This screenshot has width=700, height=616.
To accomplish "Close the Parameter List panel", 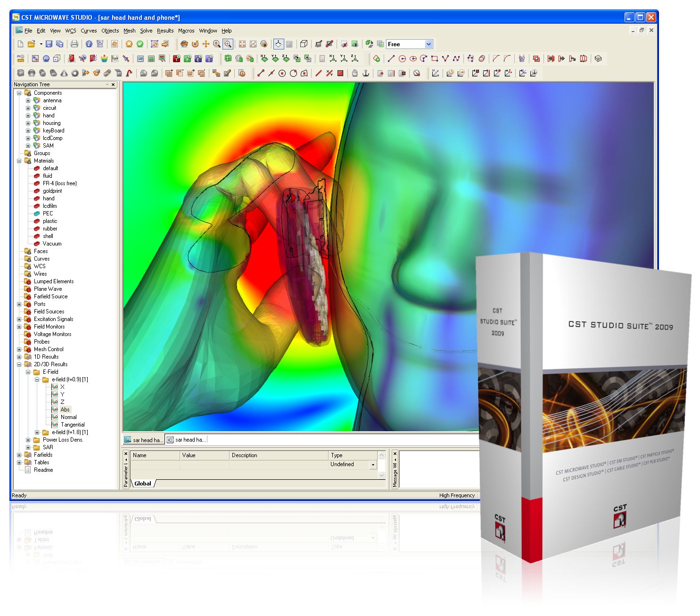I will coord(126,453).
